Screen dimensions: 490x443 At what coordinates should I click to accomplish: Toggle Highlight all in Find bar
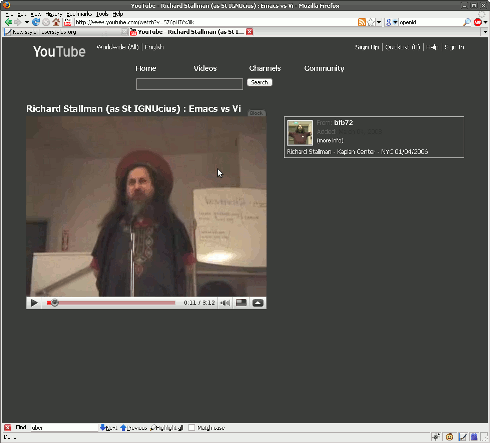tap(166, 428)
